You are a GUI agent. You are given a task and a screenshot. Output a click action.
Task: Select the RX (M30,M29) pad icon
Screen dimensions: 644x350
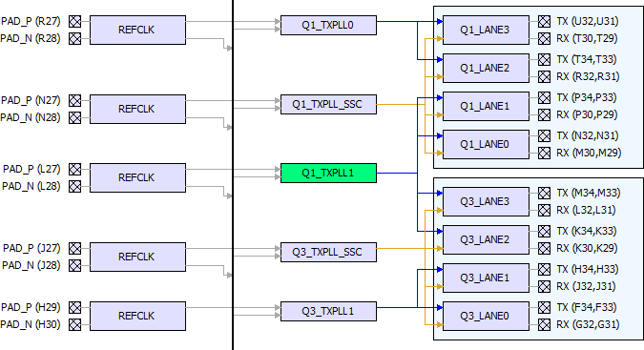[544, 153]
